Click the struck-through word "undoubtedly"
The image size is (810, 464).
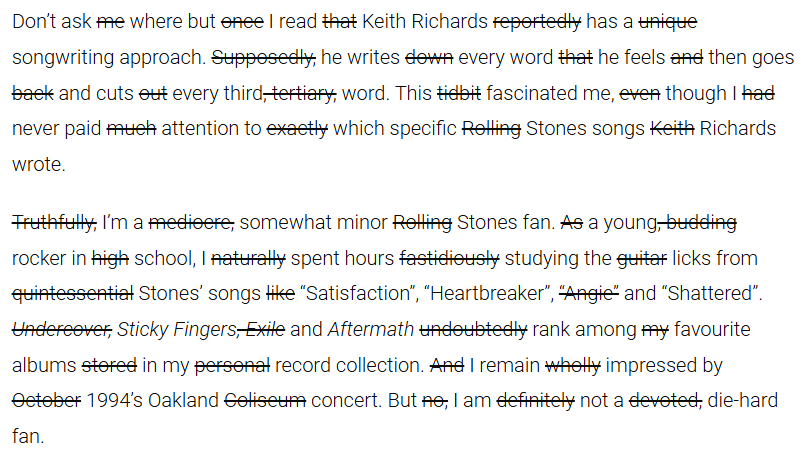(473, 330)
